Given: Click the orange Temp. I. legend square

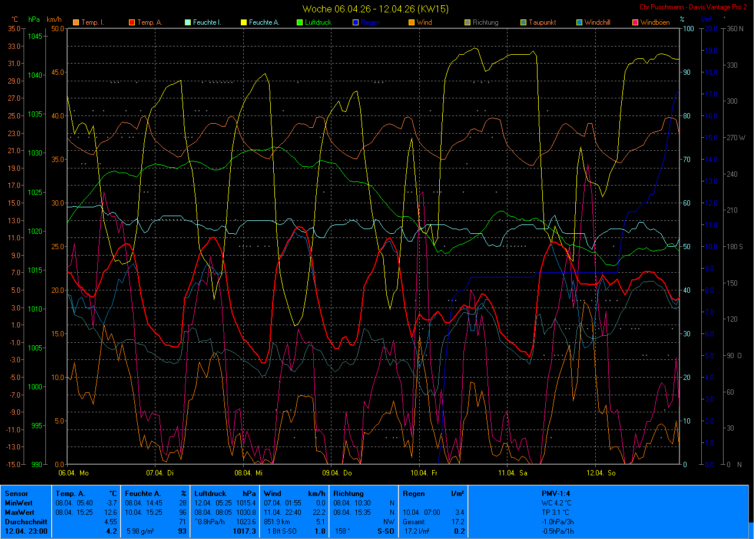Looking at the screenshot, I should (76, 22).
